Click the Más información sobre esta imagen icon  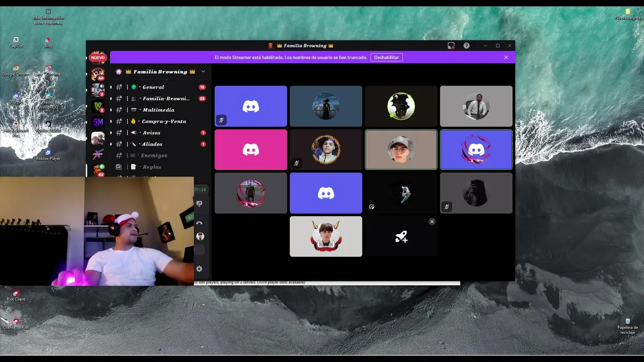pyautogui.click(x=48, y=17)
